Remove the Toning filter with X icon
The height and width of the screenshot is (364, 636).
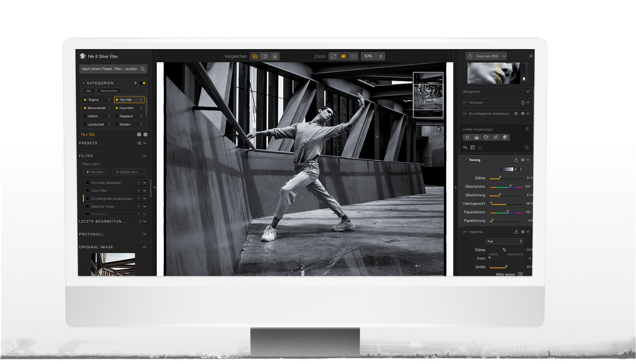[522, 160]
